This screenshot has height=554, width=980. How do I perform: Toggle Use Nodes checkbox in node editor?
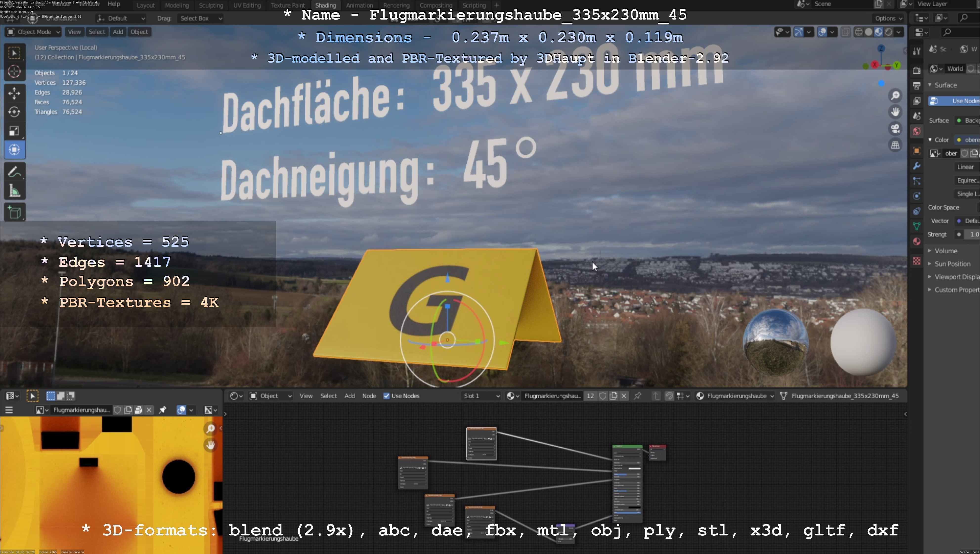click(386, 396)
